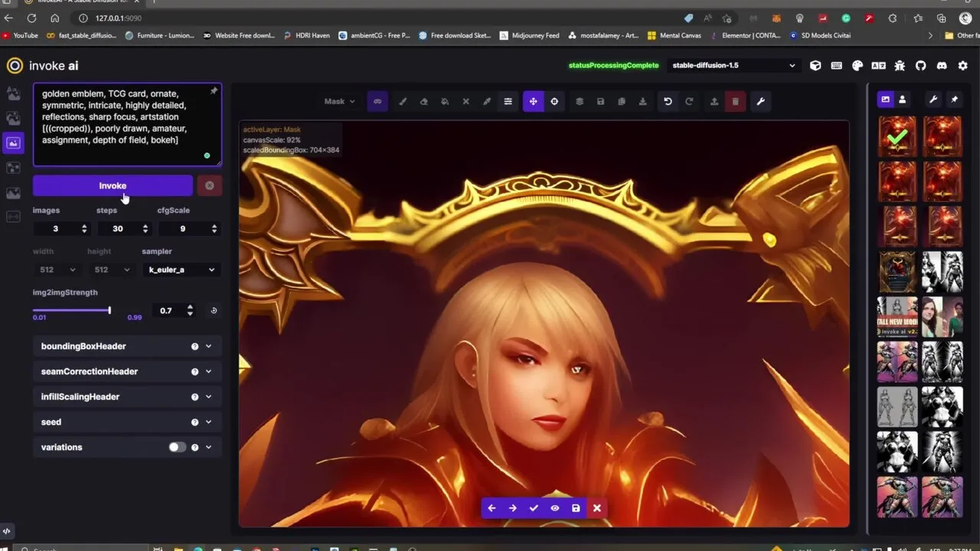Image resolution: width=980 pixels, height=551 pixels.
Task: Undo last canvas action
Action: pyautogui.click(x=668, y=101)
